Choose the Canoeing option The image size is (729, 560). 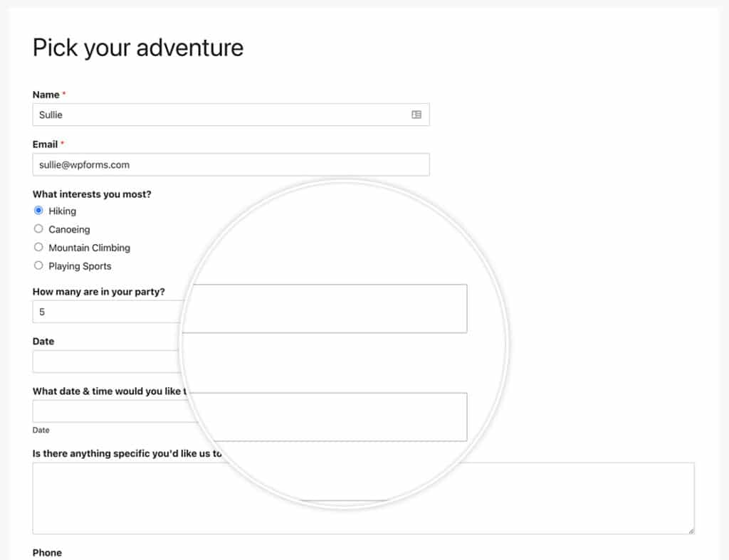click(38, 228)
